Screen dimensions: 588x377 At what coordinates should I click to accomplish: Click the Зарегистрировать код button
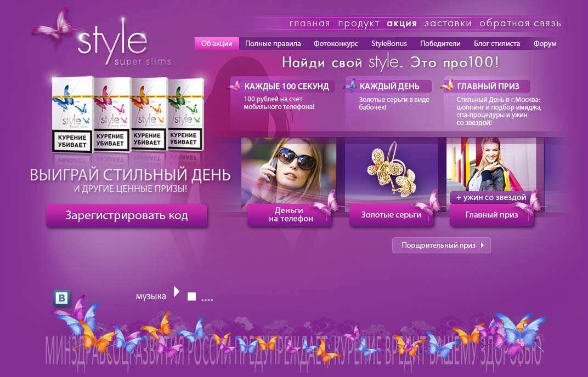[127, 215]
